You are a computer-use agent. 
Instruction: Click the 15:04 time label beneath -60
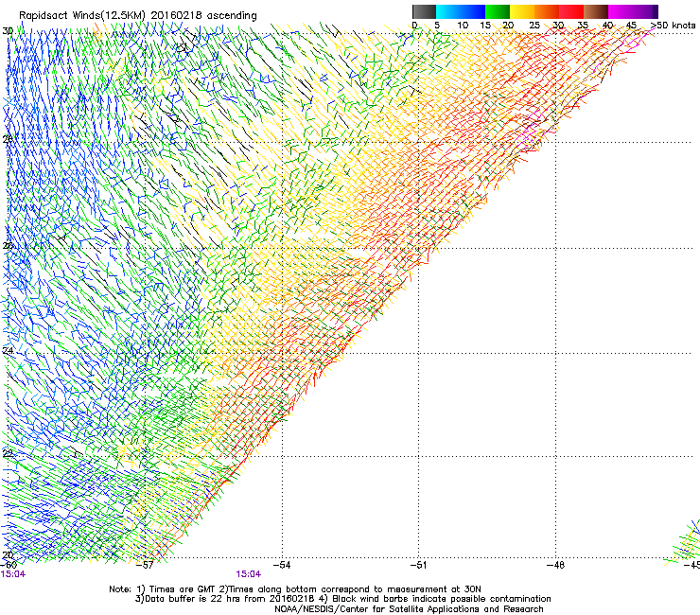coord(13,574)
